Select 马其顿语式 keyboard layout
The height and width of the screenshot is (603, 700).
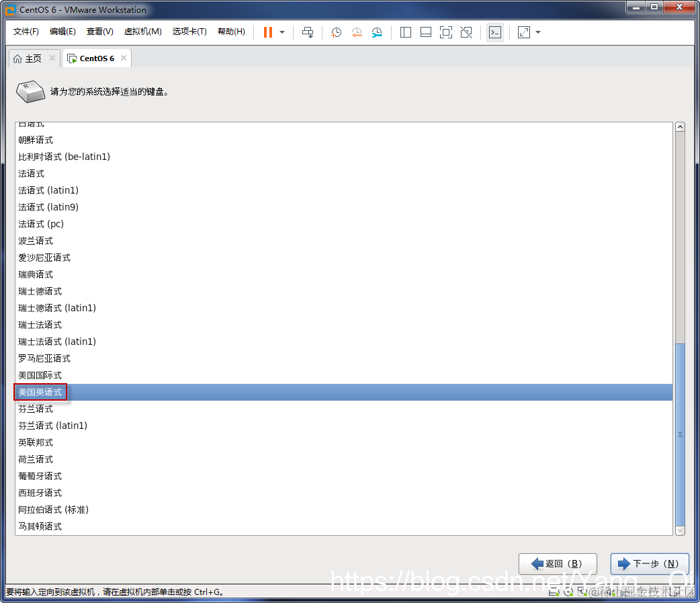(x=344, y=526)
